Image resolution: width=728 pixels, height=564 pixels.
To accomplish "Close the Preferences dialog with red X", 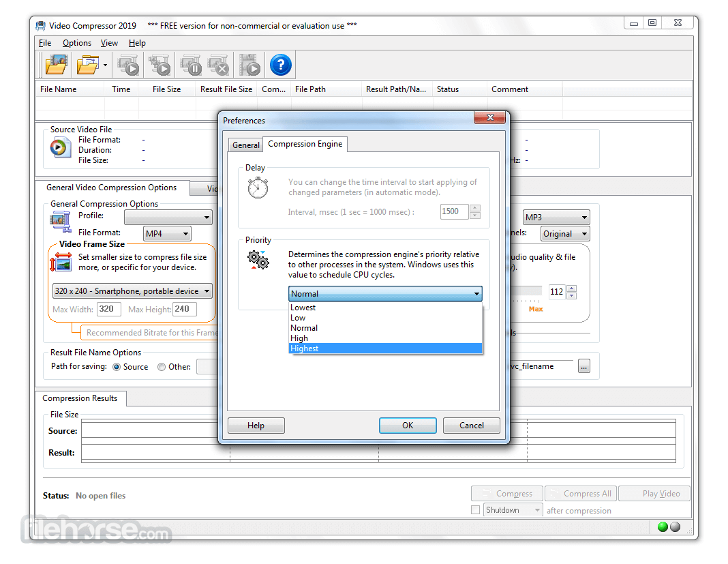I will coord(489,117).
